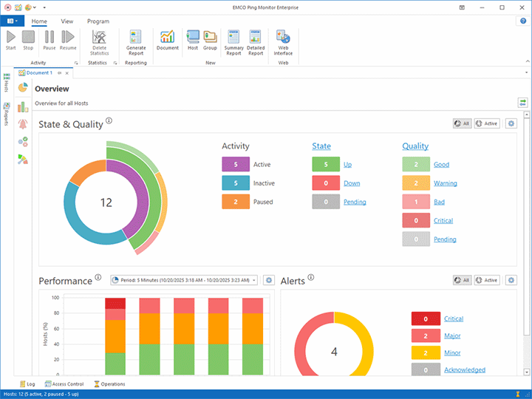Show State & Quality info tooltip icon

tap(109, 120)
